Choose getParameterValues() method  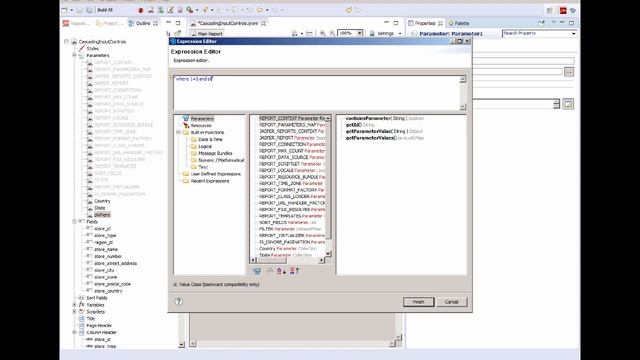pos(385,138)
